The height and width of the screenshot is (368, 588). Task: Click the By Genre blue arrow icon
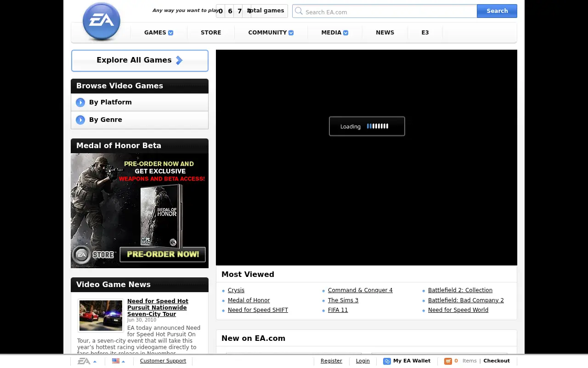pyautogui.click(x=80, y=120)
